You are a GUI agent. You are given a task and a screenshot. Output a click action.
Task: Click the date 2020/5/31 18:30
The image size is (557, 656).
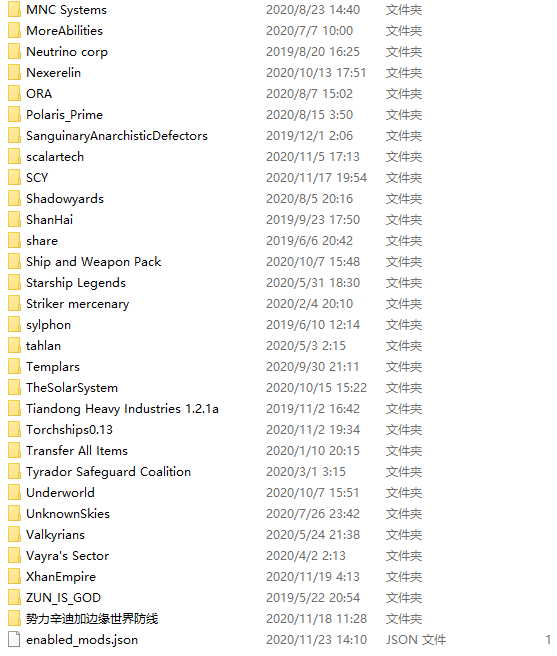[313, 282]
